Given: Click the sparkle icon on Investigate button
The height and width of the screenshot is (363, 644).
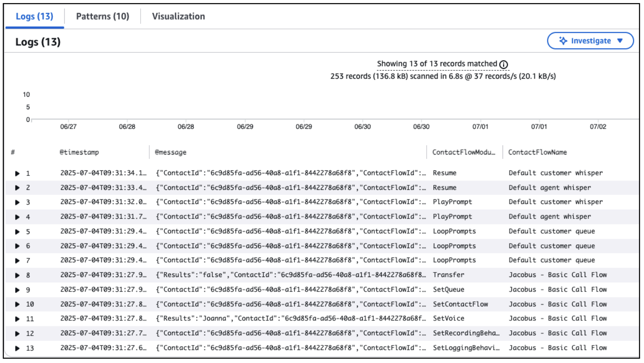Looking at the screenshot, I should pos(563,41).
